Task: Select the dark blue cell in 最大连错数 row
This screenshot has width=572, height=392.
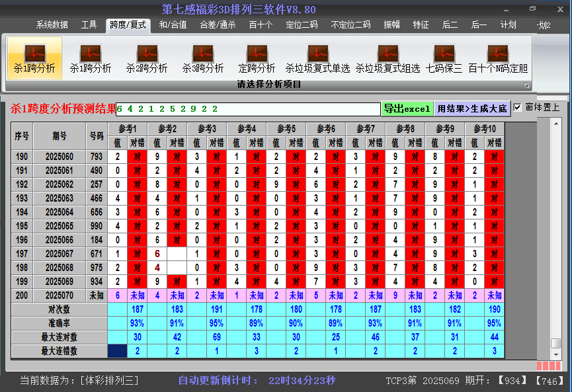Action: 117,351
